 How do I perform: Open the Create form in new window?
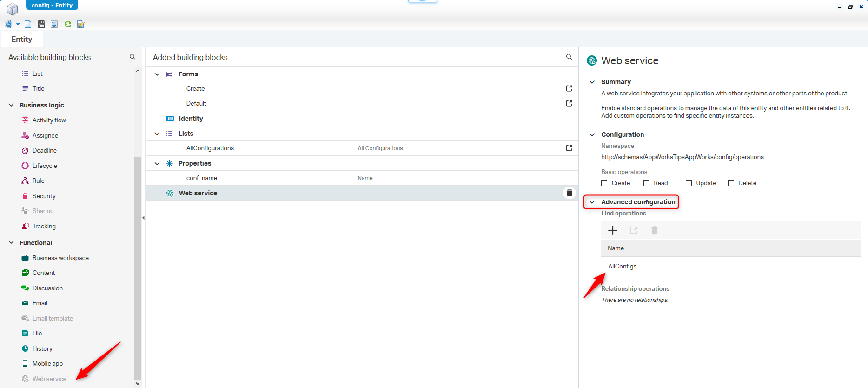(569, 88)
